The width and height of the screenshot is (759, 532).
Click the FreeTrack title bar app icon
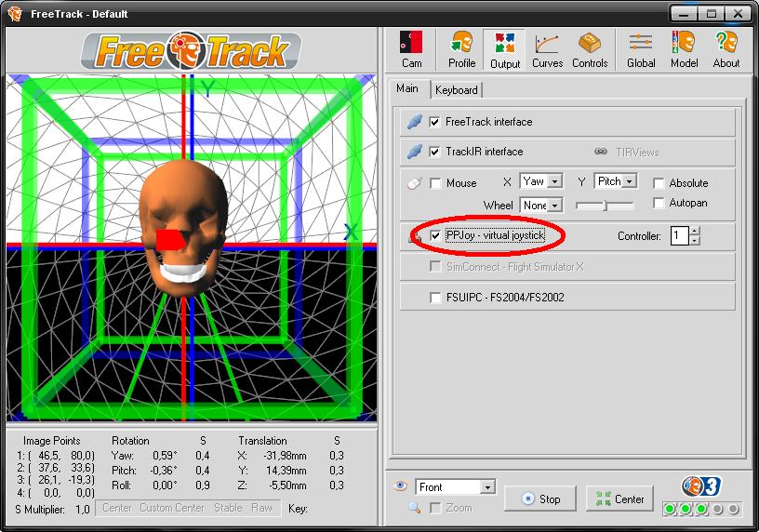click(15, 14)
